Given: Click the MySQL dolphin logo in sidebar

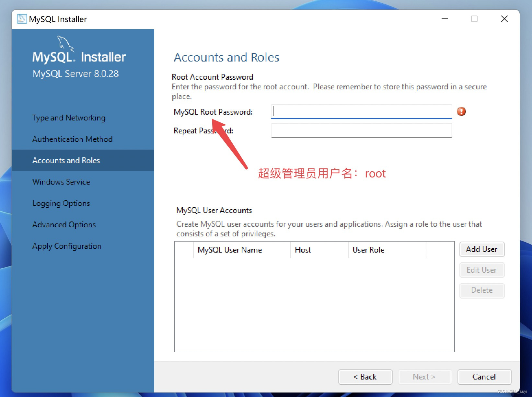Looking at the screenshot, I should pos(66,43).
